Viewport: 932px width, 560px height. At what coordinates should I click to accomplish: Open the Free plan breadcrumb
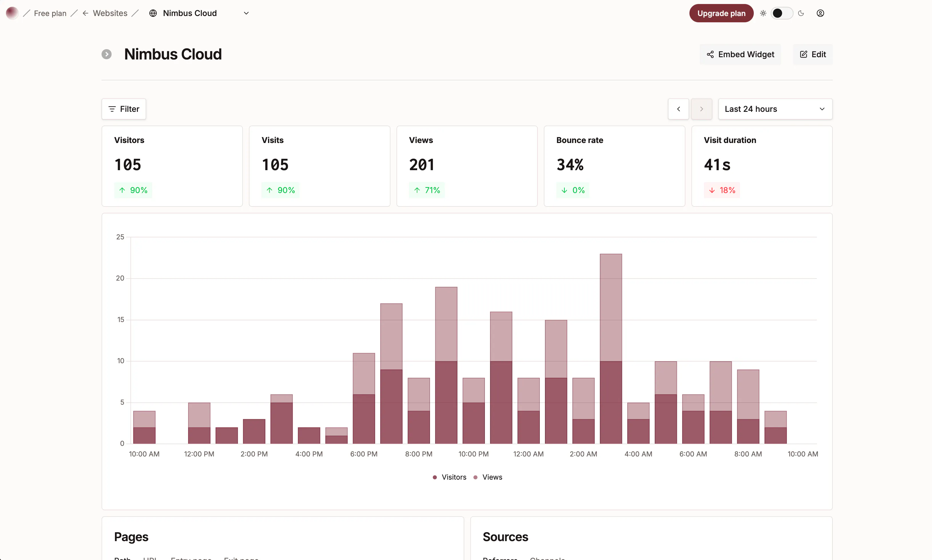click(50, 13)
